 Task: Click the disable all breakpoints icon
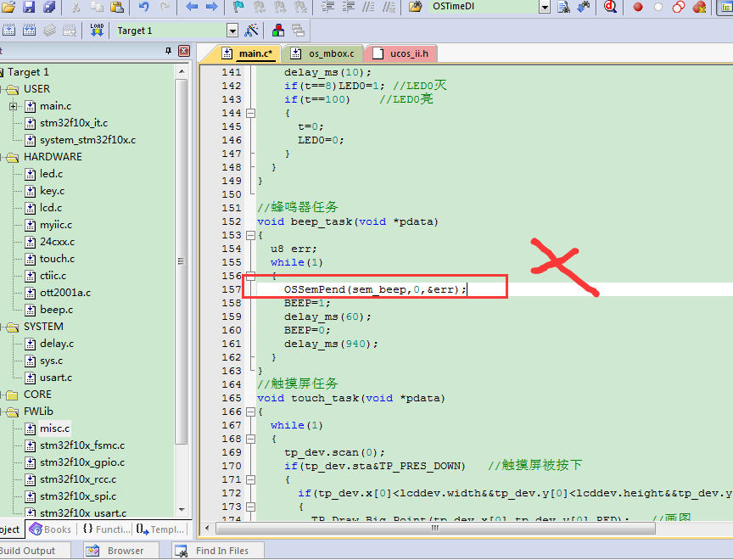tap(679, 7)
